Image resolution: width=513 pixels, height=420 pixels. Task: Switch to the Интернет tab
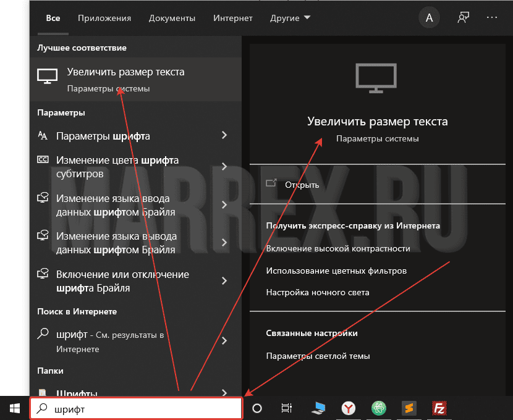tap(233, 19)
